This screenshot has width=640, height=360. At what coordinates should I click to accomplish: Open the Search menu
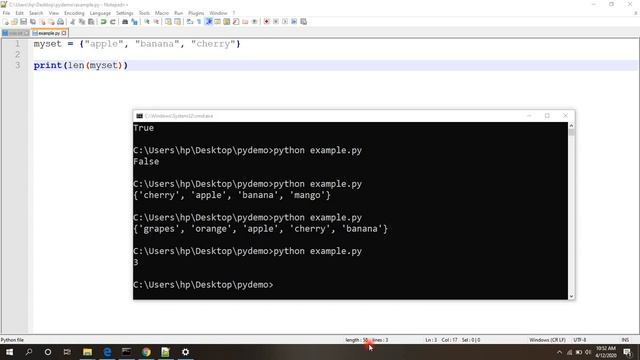36,13
